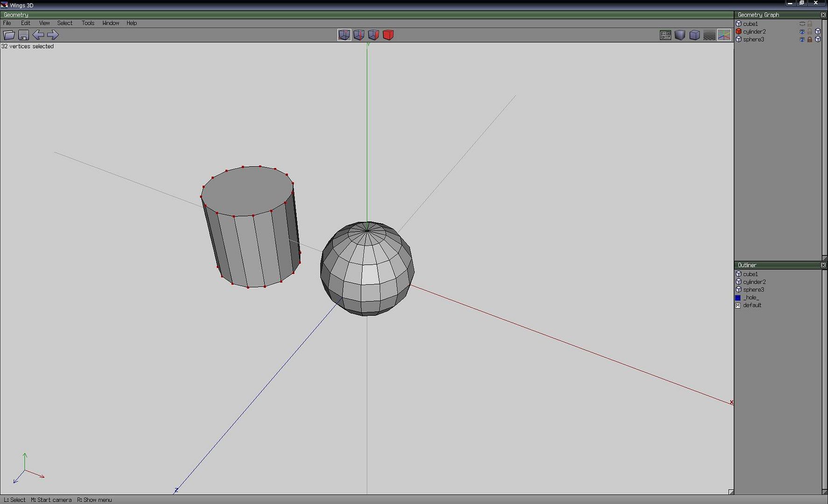Switch to body selection mode red cube
The image size is (828, 504).
click(388, 35)
